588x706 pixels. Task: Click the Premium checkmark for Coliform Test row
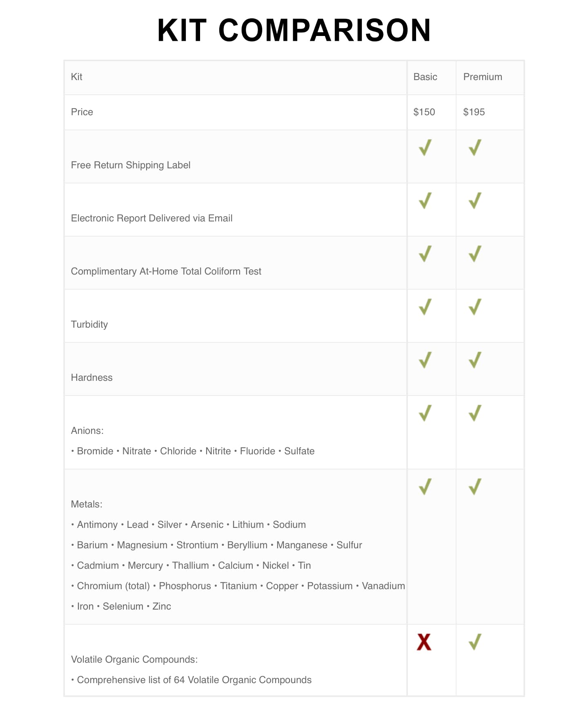click(x=475, y=254)
